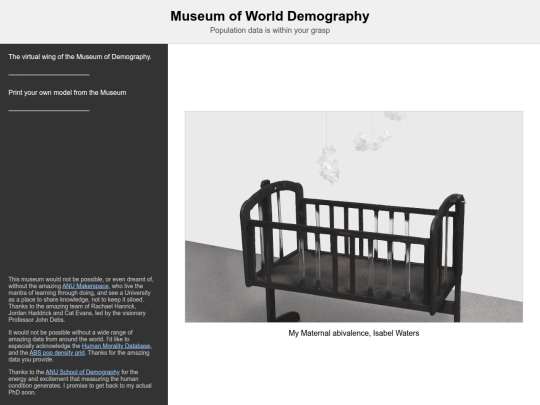The image size is (540, 405).
Task: Click the 'Population data is within your grasp' subtitle
Action: click(270, 30)
